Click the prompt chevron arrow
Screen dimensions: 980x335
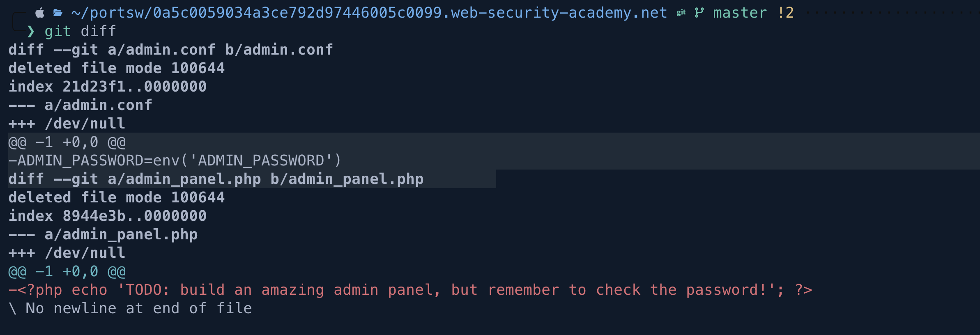click(x=31, y=31)
